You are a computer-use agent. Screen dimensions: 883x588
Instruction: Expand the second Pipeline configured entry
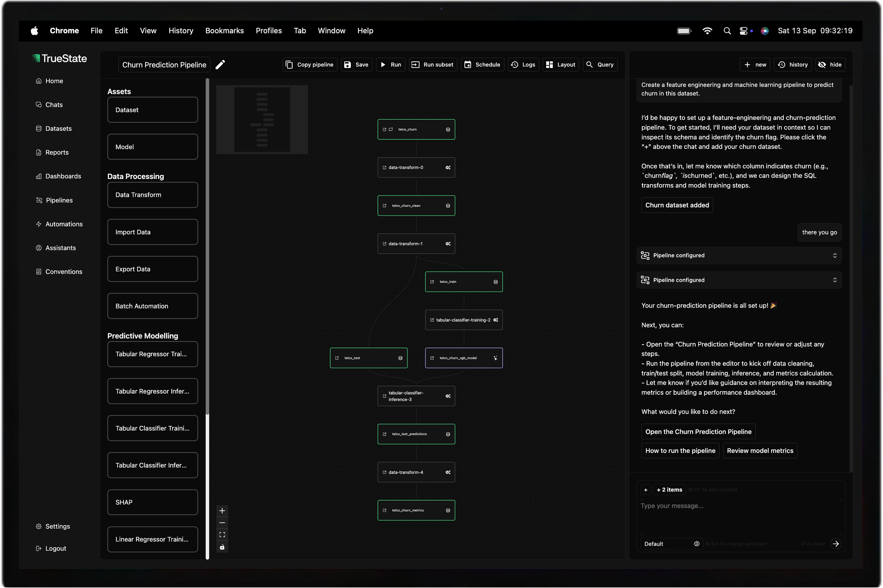739,280
